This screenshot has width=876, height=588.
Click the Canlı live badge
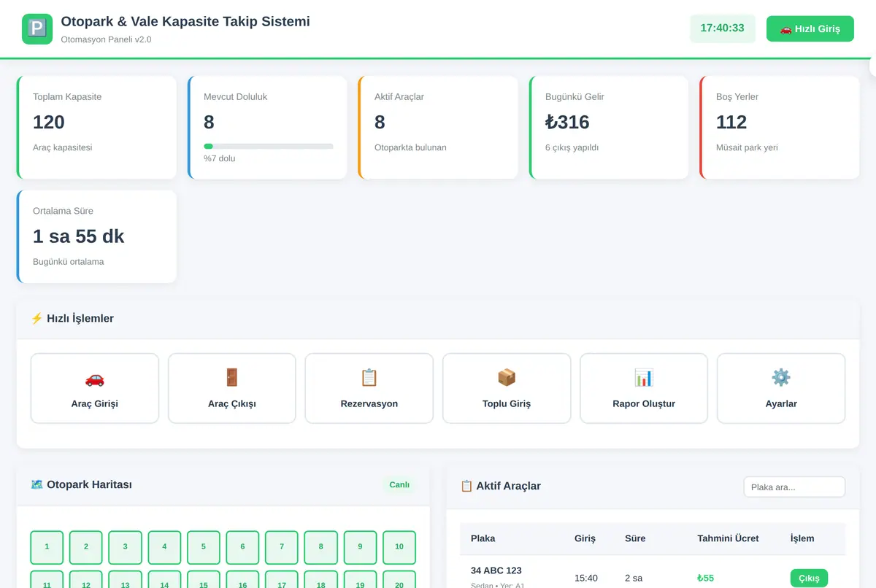tap(399, 484)
